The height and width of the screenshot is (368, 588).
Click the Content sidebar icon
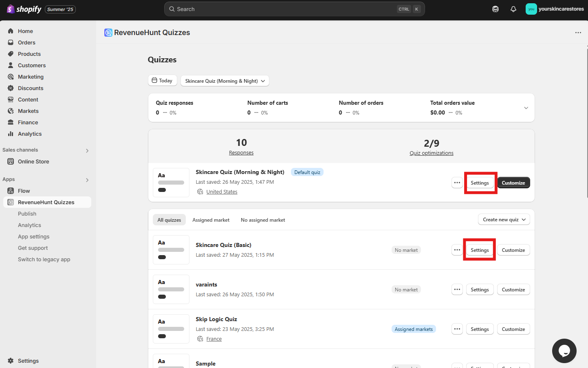point(11,99)
